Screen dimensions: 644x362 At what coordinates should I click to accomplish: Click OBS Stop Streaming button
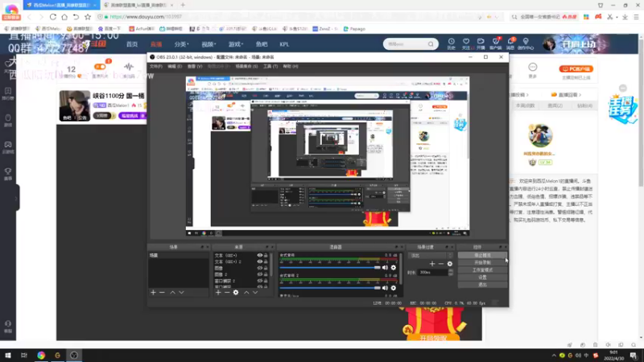coord(482,255)
